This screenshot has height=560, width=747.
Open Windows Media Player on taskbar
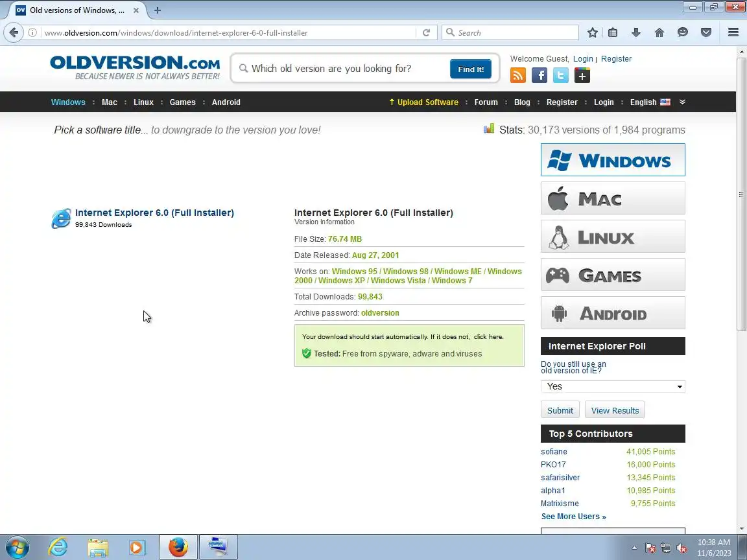[137, 547]
